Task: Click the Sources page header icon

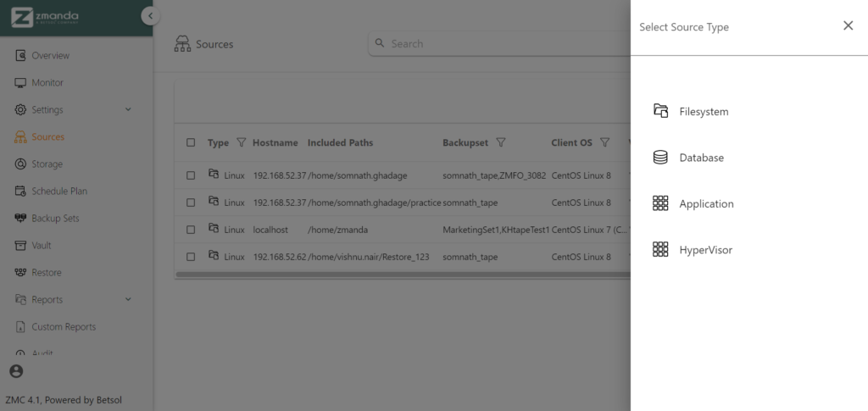Action: coord(182,44)
